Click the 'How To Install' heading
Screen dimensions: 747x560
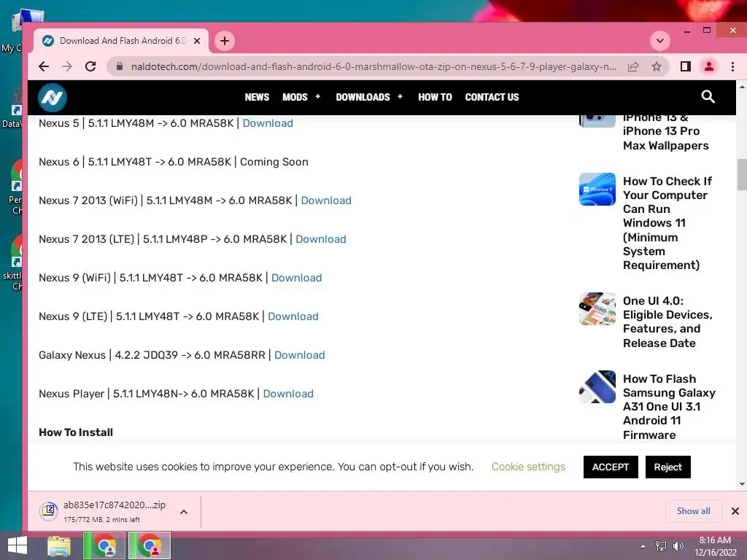pyautogui.click(x=76, y=432)
